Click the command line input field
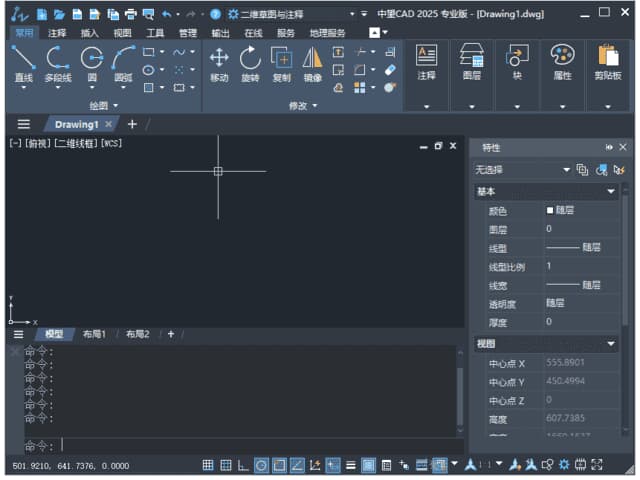The height and width of the screenshot is (480, 640). point(250,445)
